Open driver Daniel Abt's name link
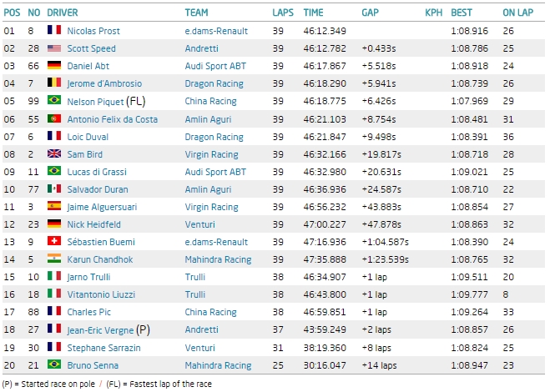The image size is (550, 392). (x=89, y=66)
